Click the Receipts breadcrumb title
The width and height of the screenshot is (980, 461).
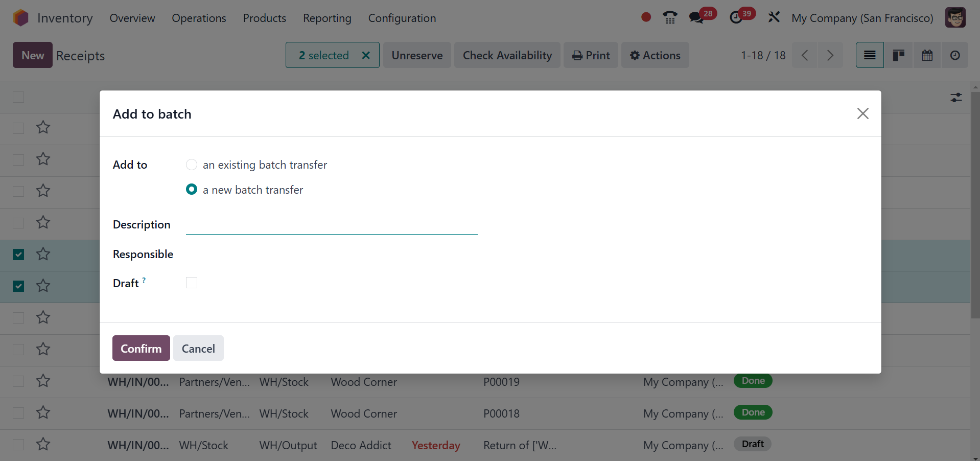pos(80,56)
